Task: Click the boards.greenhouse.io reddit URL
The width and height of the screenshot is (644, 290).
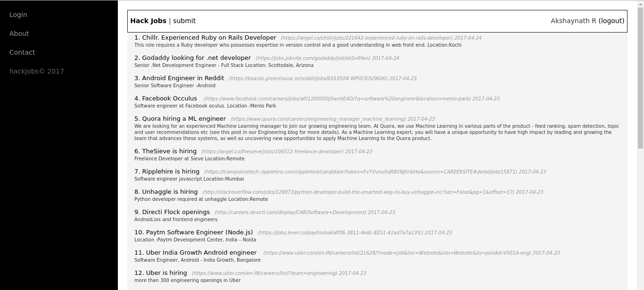Action: coord(308,78)
